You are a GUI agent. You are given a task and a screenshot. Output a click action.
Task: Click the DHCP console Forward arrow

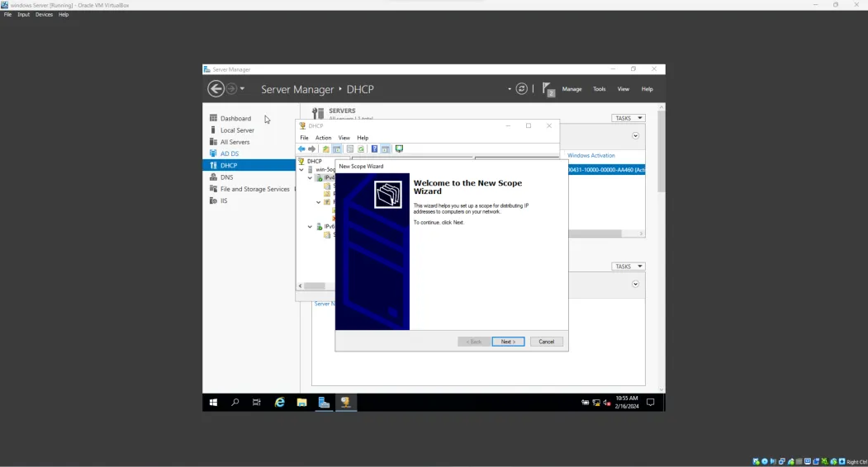click(311, 149)
